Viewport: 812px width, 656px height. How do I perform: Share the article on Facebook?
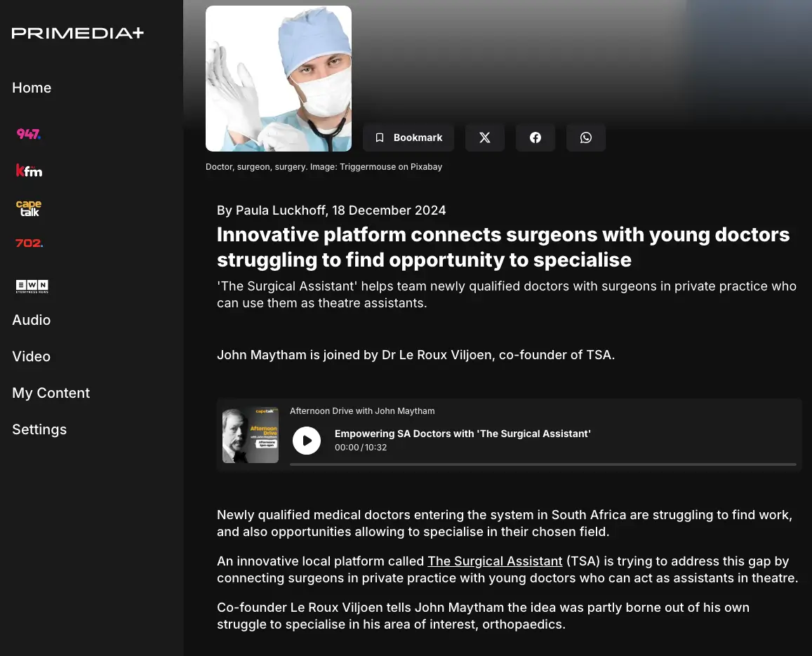[535, 138]
